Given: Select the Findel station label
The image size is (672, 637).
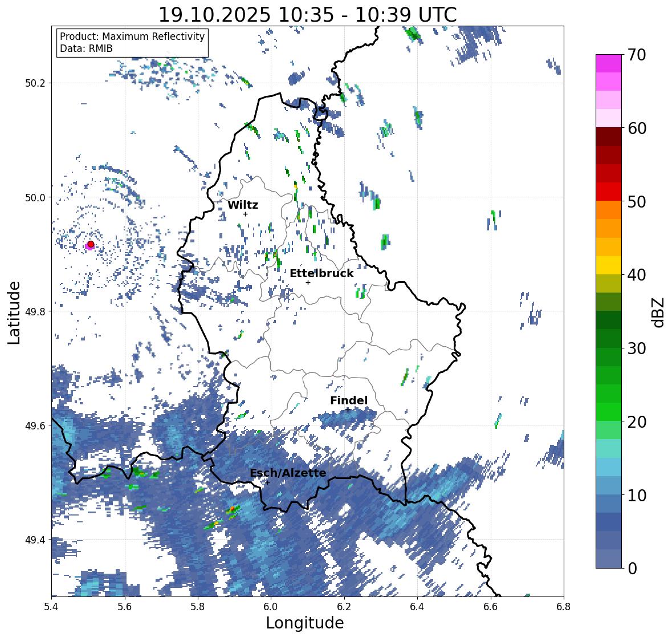Looking at the screenshot, I should 349,400.
